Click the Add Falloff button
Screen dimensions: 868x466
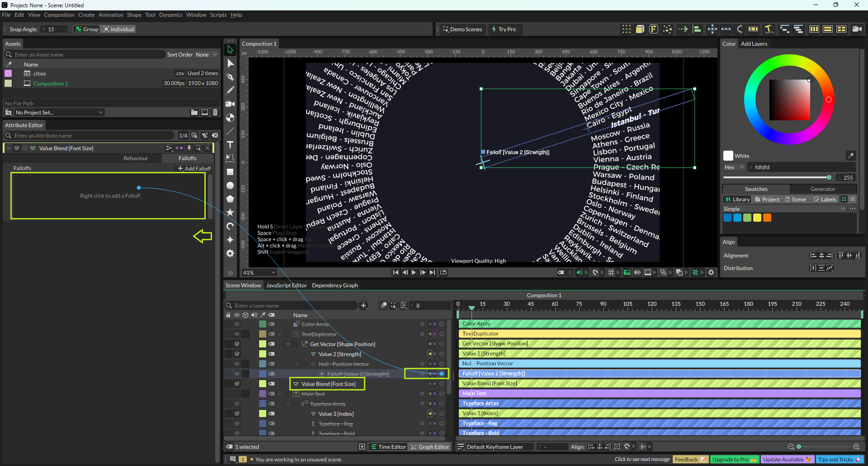(x=194, y=169)
